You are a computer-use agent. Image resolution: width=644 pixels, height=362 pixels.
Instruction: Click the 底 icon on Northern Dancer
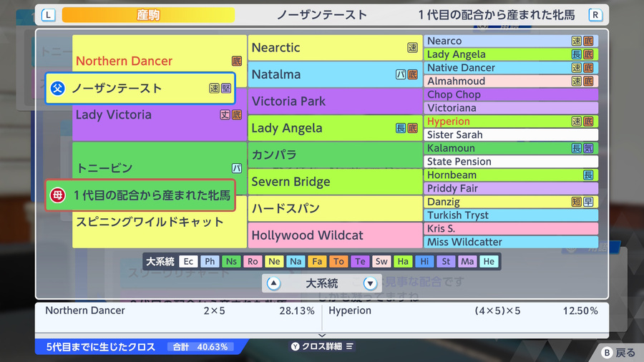pyautogui.click(x=237, y=61)
